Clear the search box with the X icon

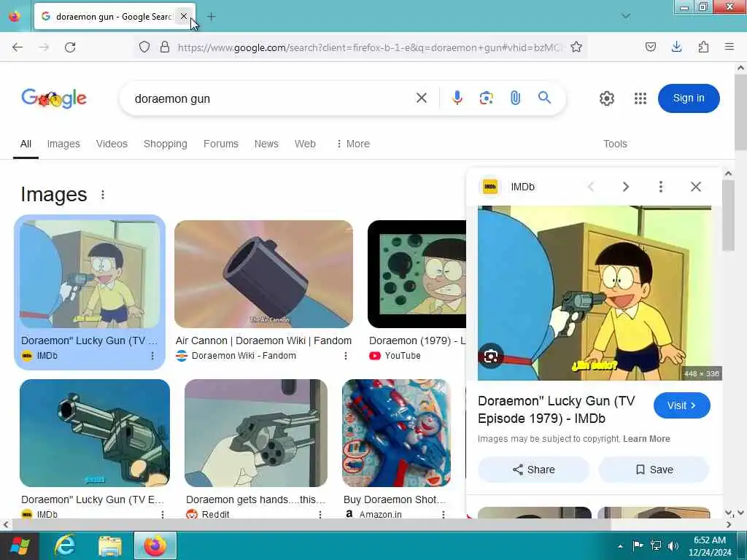tap(422, 98)
